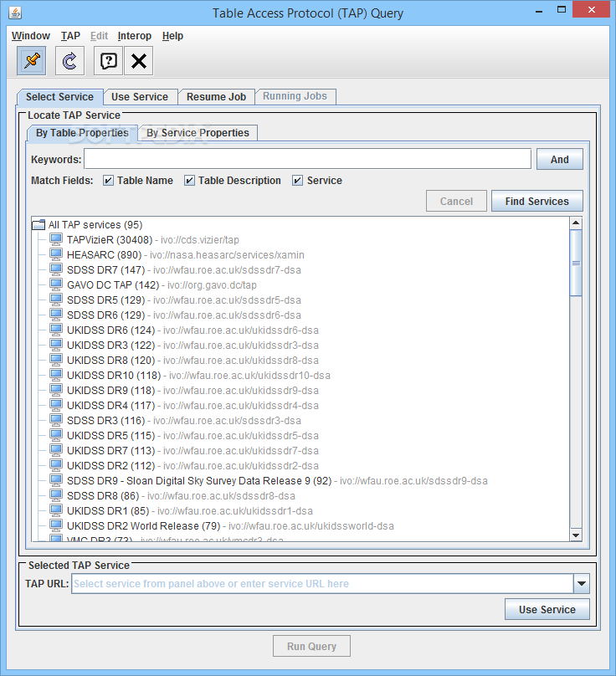Open the Interop menu
The height and width of the screenshot is (676, 616).
pyautogui.click(x=134, y=36)
